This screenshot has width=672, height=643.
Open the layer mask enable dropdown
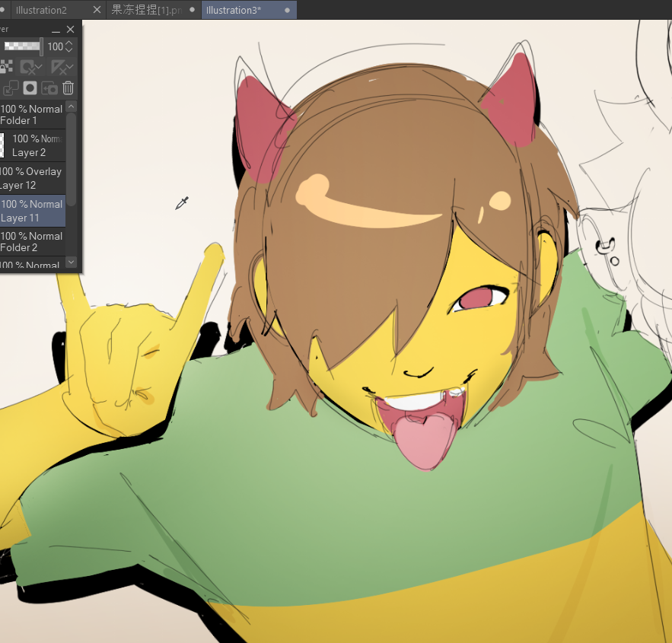[31, 67]
